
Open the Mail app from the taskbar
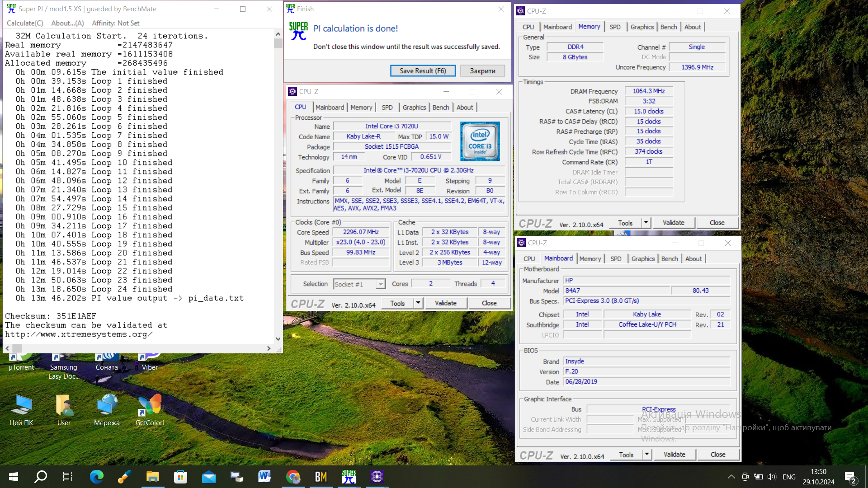coord(208,477)
